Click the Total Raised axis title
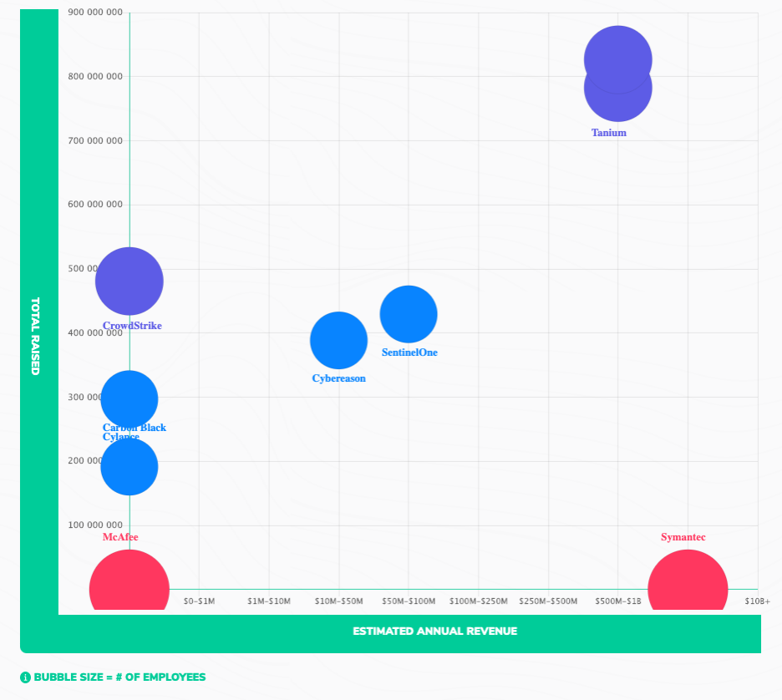 35,336
